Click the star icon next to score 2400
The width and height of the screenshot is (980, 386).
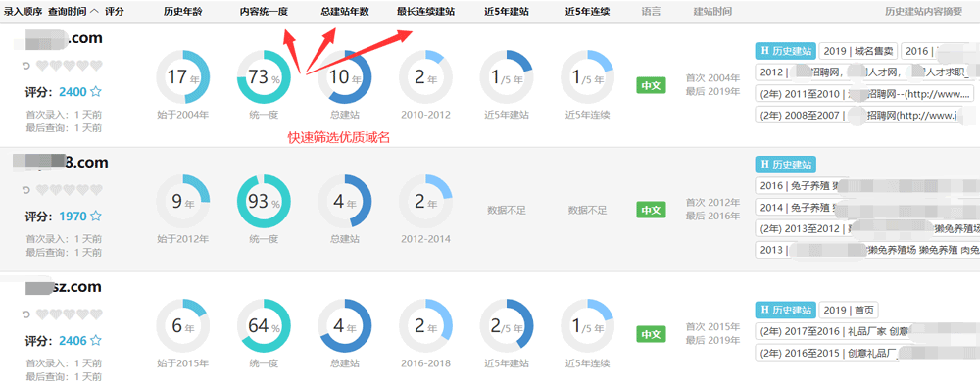tap(96, 92)
